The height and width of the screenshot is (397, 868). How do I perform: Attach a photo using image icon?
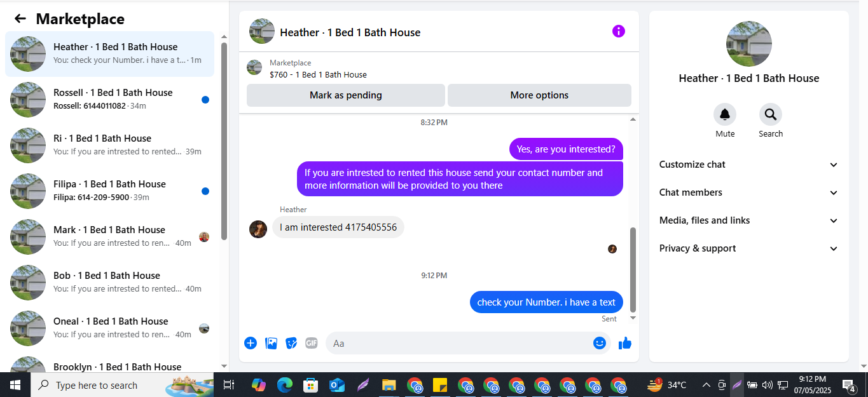coord(271,343)
